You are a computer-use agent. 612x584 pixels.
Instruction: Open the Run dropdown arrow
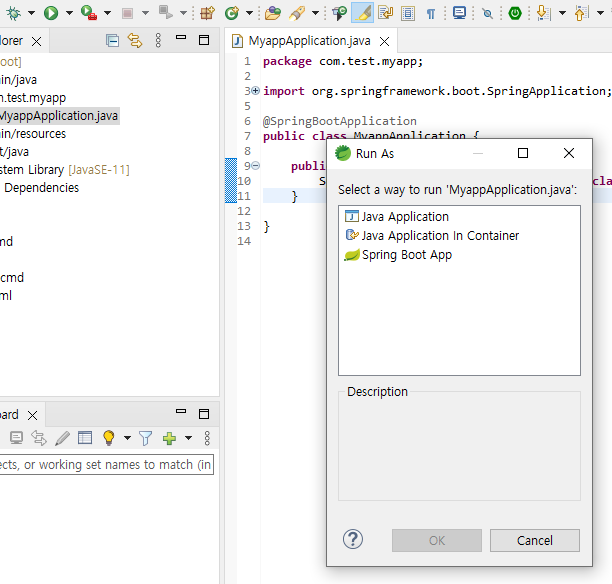point(69,13)
